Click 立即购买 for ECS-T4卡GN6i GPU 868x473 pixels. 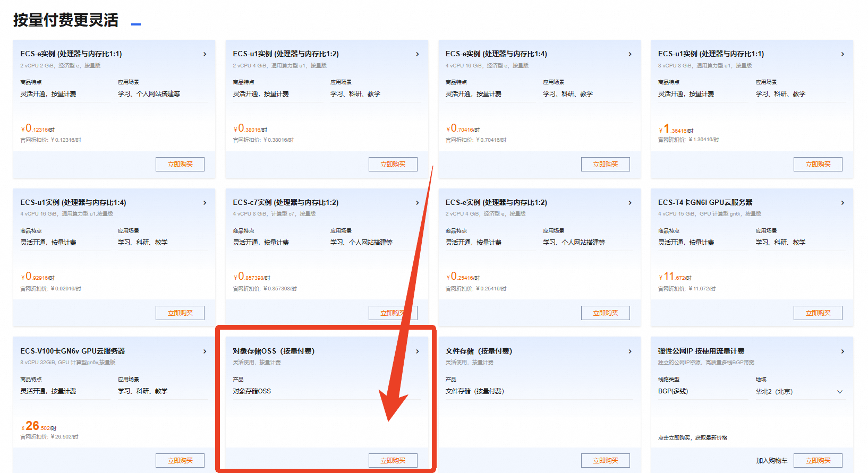click(818, 313)
